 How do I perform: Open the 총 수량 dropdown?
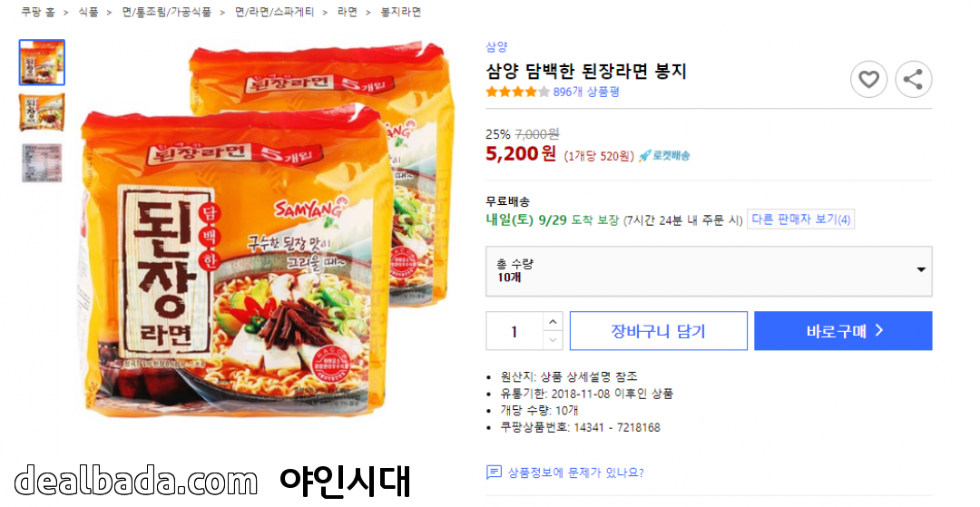pyautogui.click(x=709, y=271)
